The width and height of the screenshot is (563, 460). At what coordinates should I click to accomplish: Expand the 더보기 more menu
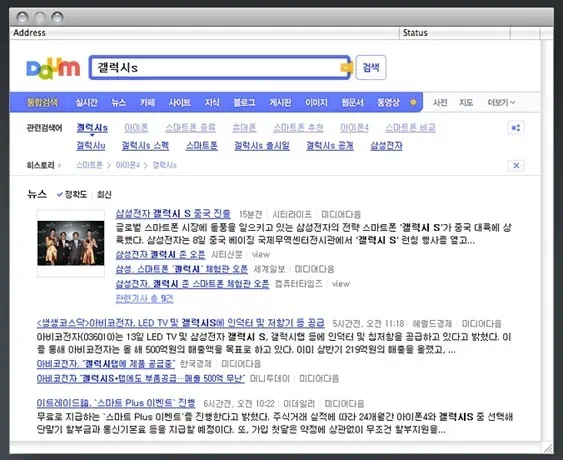point(501,103)
